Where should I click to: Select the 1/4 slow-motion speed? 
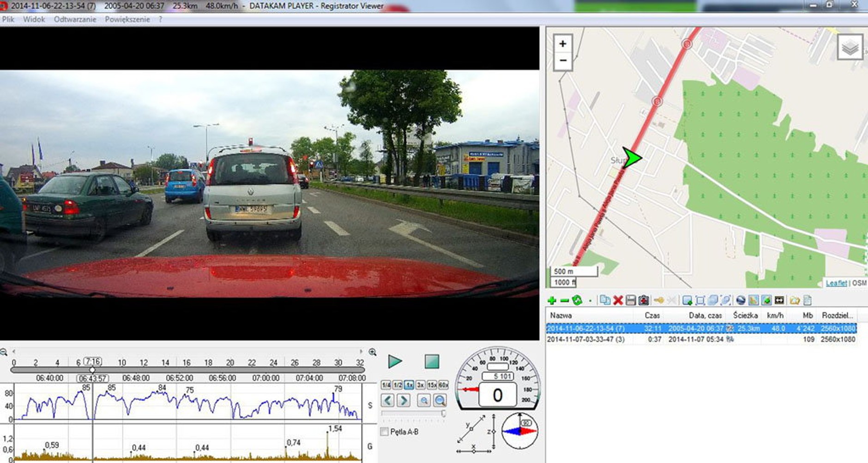(386, 384)
